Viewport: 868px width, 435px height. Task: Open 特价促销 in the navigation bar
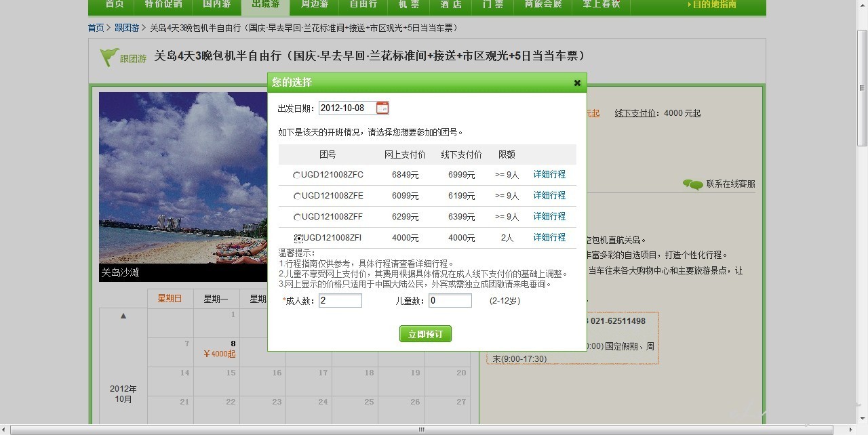pyautogui.click(x=163, y=5)
